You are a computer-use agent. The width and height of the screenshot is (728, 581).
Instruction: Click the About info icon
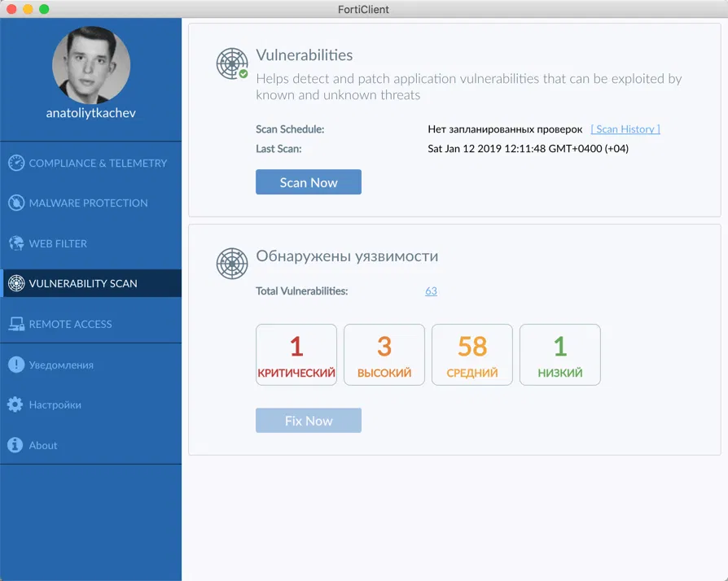(x=15, y=445)
